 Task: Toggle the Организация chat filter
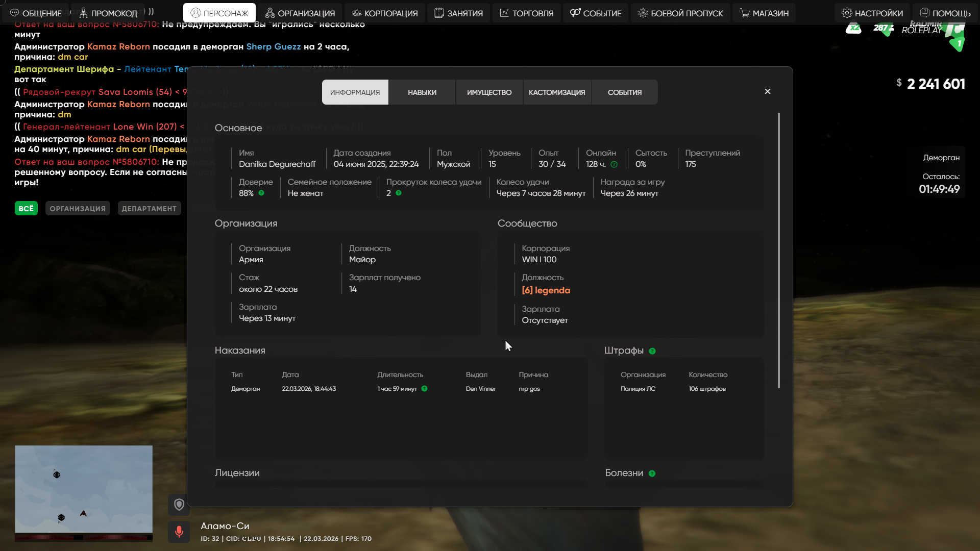78,208
